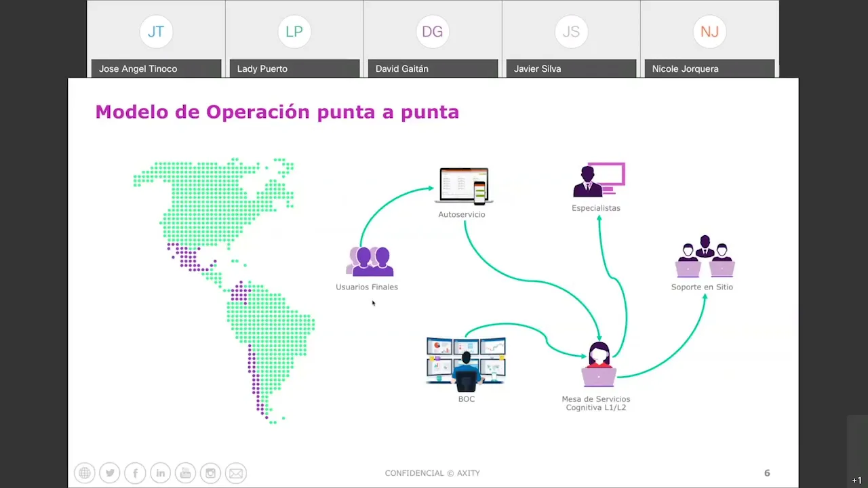868x488 pixels.
Task: Click the BOC label text
Action: pos(467,399)
